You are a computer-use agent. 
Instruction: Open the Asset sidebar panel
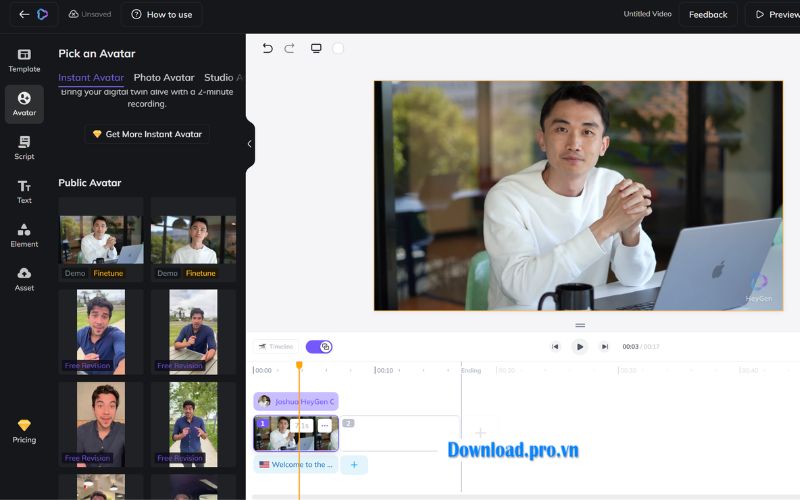pyautogui.click(x=24, y=280)
